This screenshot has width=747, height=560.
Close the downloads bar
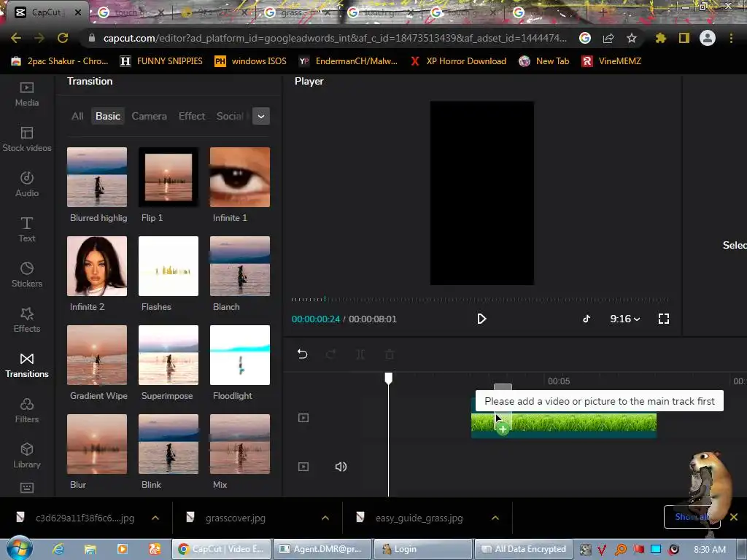[x=734, y=517]
